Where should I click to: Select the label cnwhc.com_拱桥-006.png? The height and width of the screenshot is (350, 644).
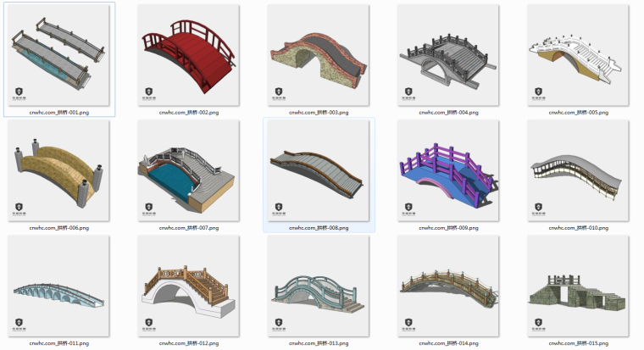[58, 227]
